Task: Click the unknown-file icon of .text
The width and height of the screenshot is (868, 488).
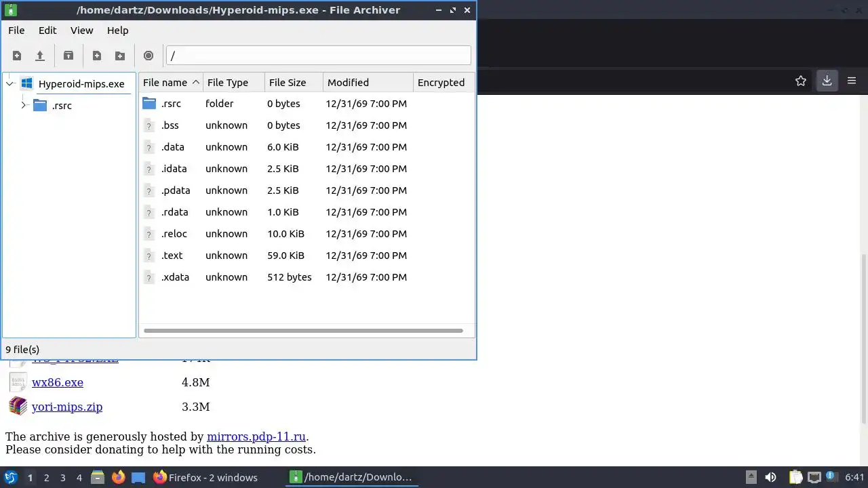Action: pyautogui.click(x=149, y=256)
